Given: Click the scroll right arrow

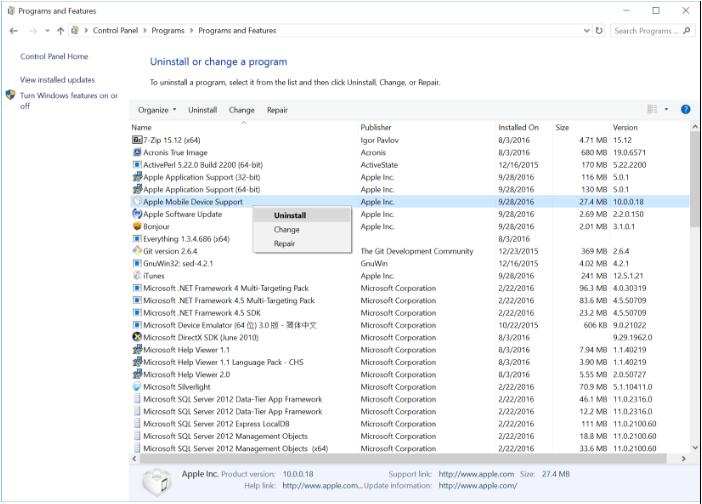Looking at the screenshot, I should tap(684, 458).
